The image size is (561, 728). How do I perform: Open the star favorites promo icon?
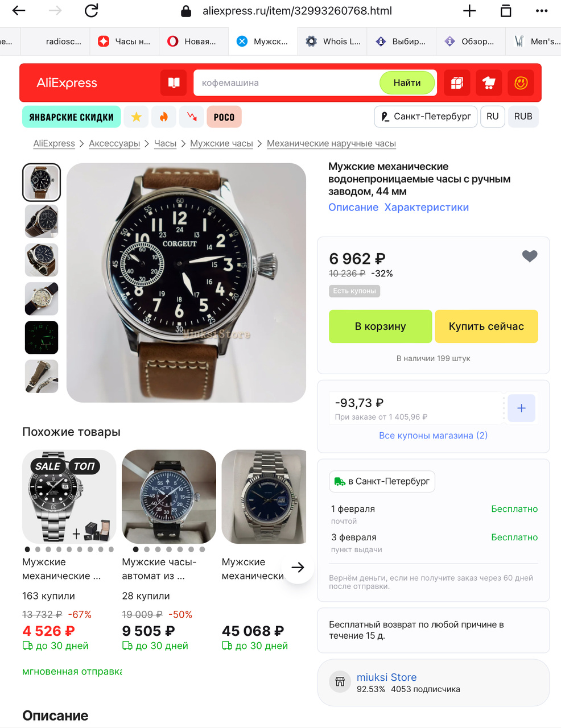[137, 117]
